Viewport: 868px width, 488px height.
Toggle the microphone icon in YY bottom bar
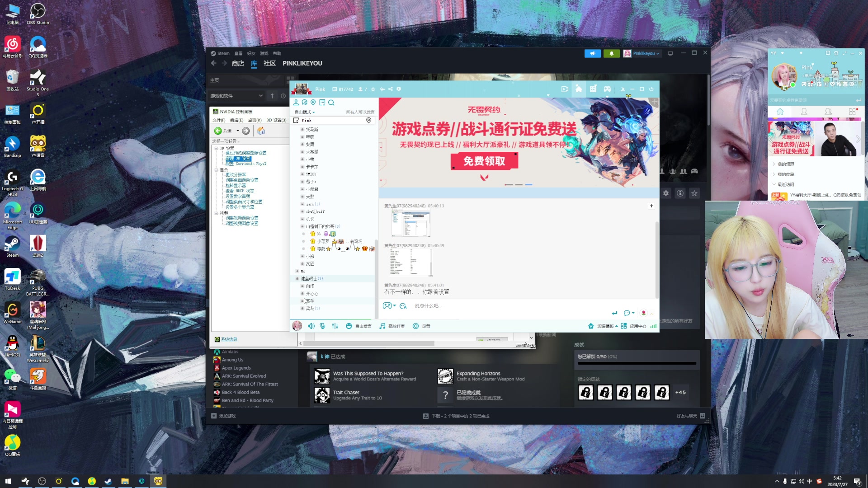[322, 326]
